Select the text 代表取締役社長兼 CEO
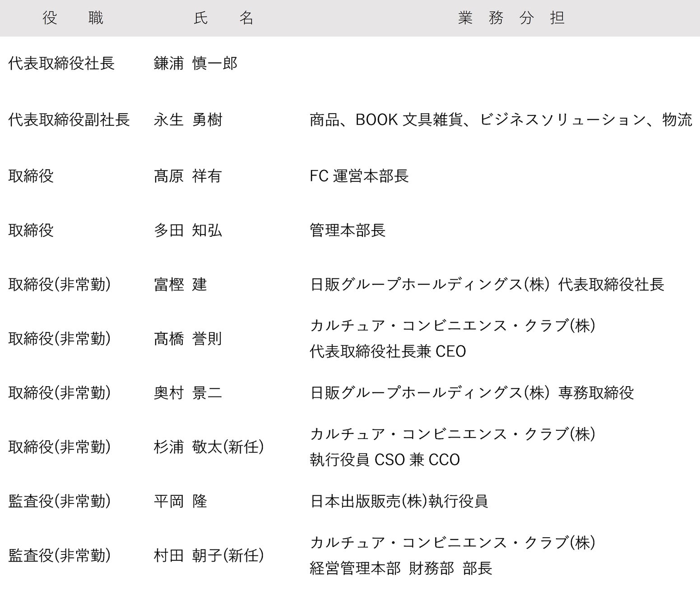The image size is (700, 609). coord(388,351)
